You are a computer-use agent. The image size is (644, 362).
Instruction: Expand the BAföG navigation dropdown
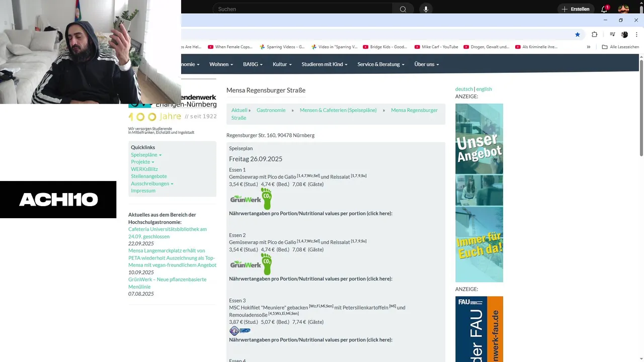click(x=253, y=64)
